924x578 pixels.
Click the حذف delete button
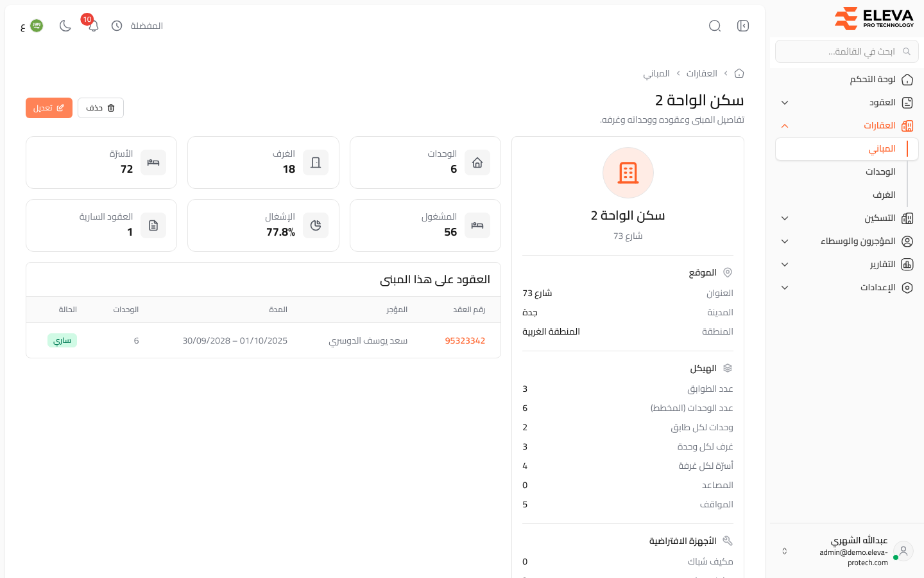click(x=101, y=108)
